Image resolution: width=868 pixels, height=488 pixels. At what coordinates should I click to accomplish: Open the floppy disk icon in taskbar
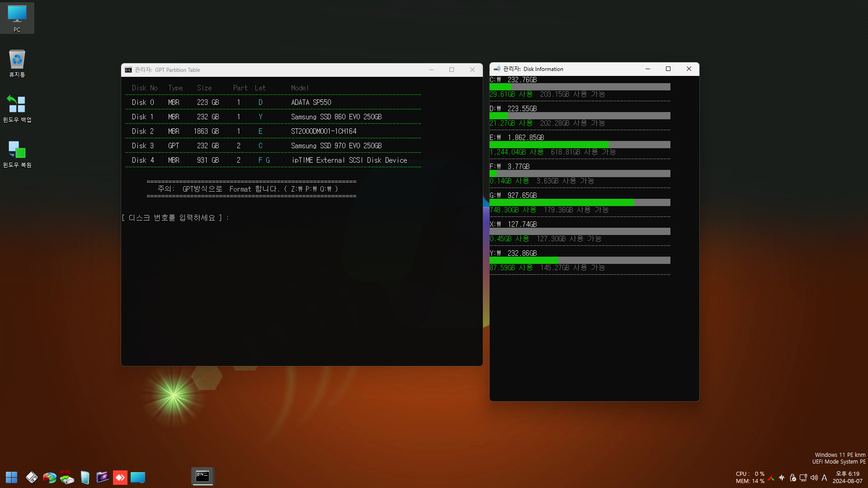[x=32, y=477]
